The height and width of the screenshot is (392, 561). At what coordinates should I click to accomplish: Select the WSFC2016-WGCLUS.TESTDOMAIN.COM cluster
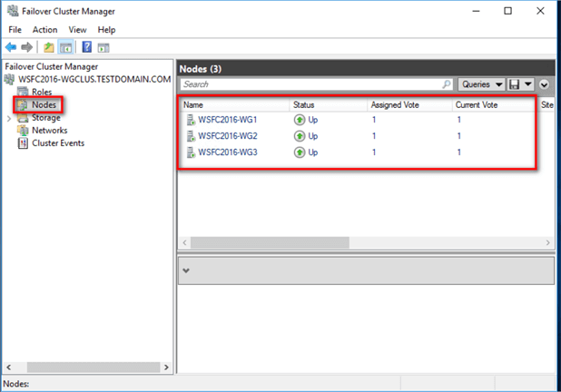pyautogui.click(x=94, y=79)
